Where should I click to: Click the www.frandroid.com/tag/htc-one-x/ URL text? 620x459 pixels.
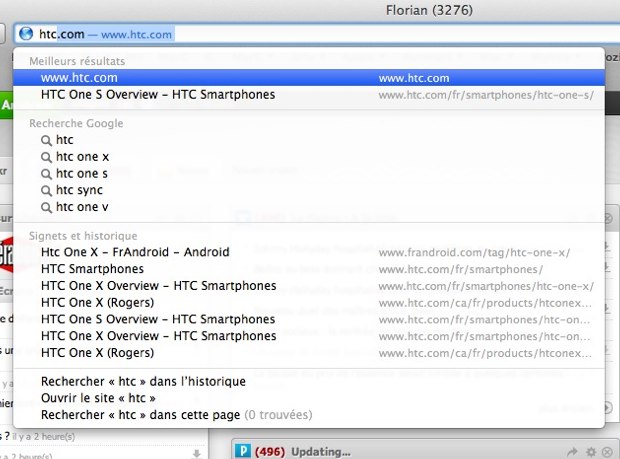tap(474, 253)
